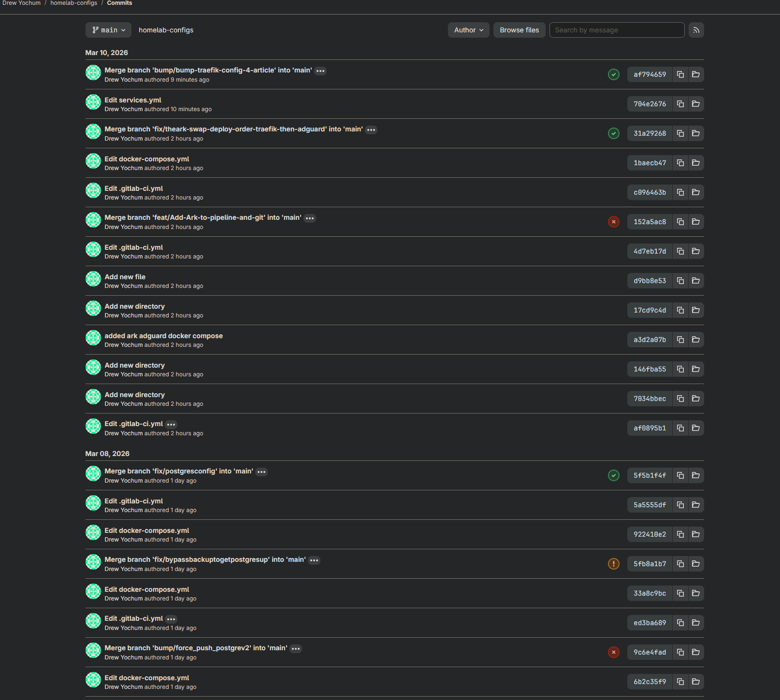
Task: Open Drew Yochum in the breadcrumb
Action: pyautogui.click(x=21, y=3)
